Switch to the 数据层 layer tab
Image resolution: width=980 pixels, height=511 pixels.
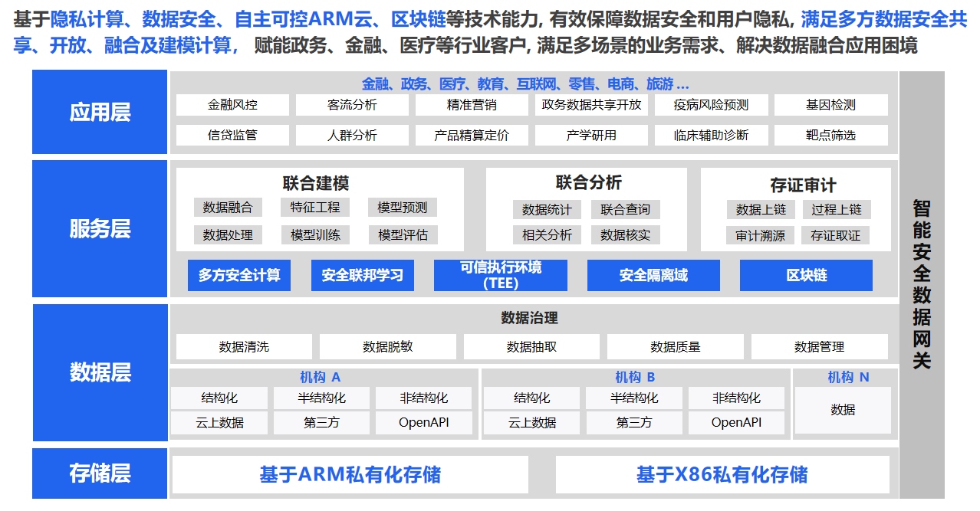pos(99,373)
